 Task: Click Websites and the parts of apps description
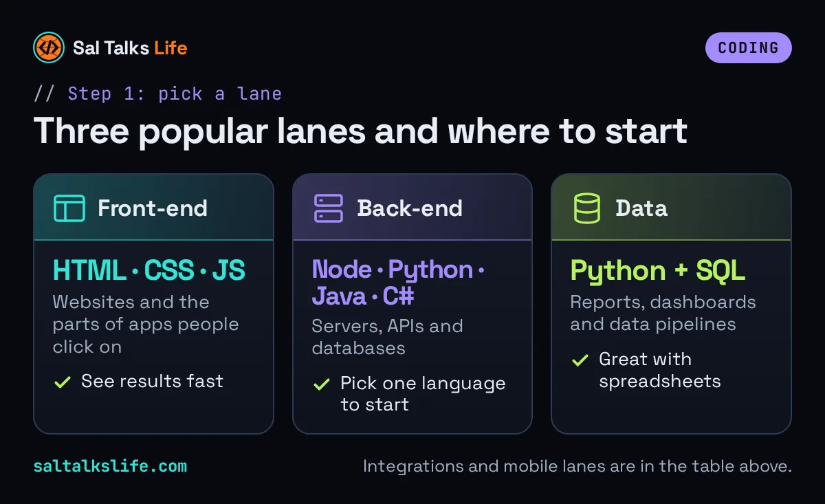[146, 324]
